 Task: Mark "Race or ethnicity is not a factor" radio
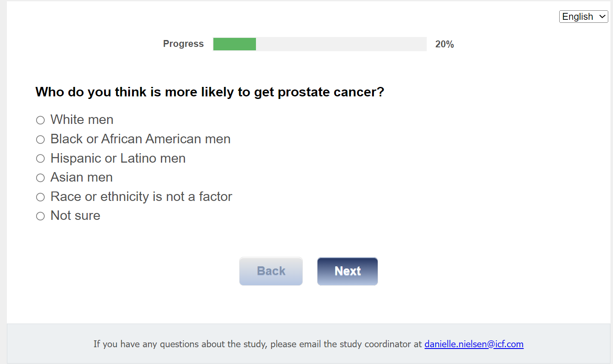point(40,197)
